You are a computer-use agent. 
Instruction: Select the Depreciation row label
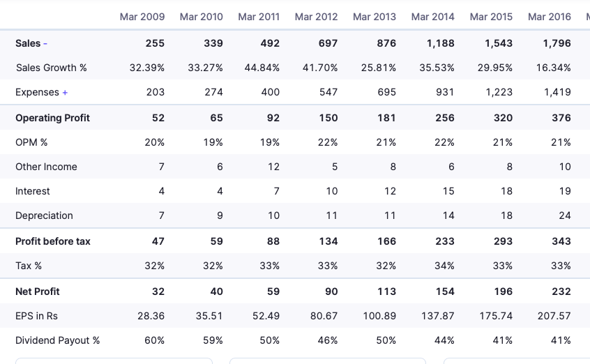(44, 215)
